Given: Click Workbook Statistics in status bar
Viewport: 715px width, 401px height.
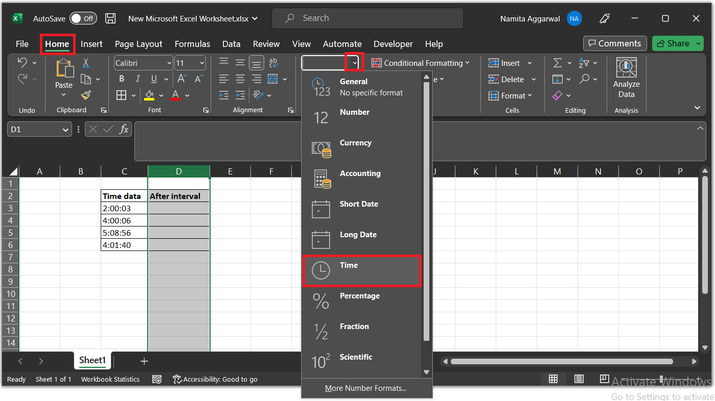Looking at the screenshot, I should click(110, 379).
